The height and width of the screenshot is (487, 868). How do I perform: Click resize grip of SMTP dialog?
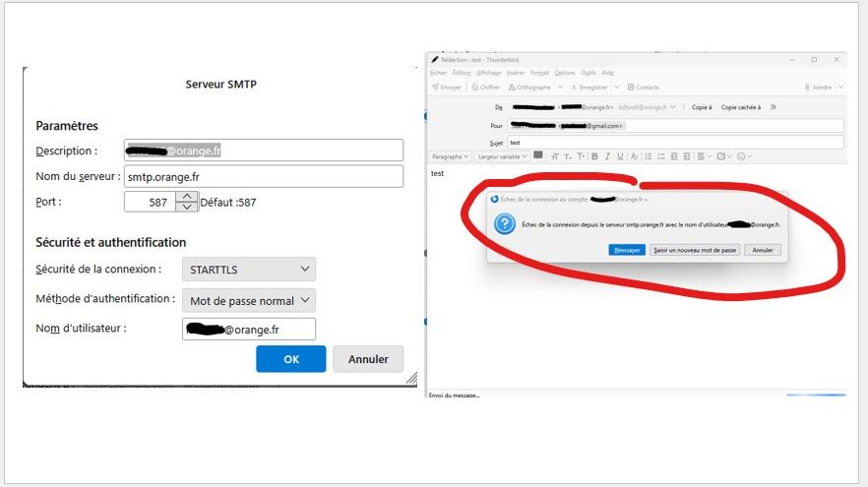411,378
